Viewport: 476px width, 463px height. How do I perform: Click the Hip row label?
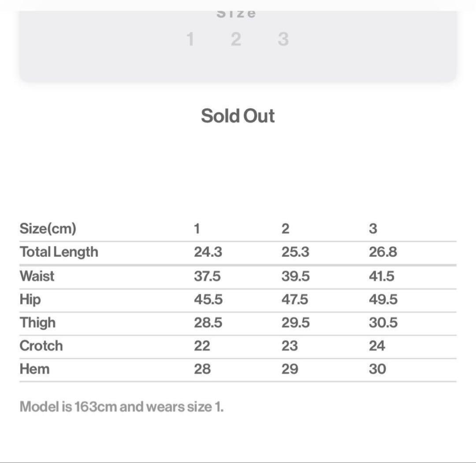[30, 300]
